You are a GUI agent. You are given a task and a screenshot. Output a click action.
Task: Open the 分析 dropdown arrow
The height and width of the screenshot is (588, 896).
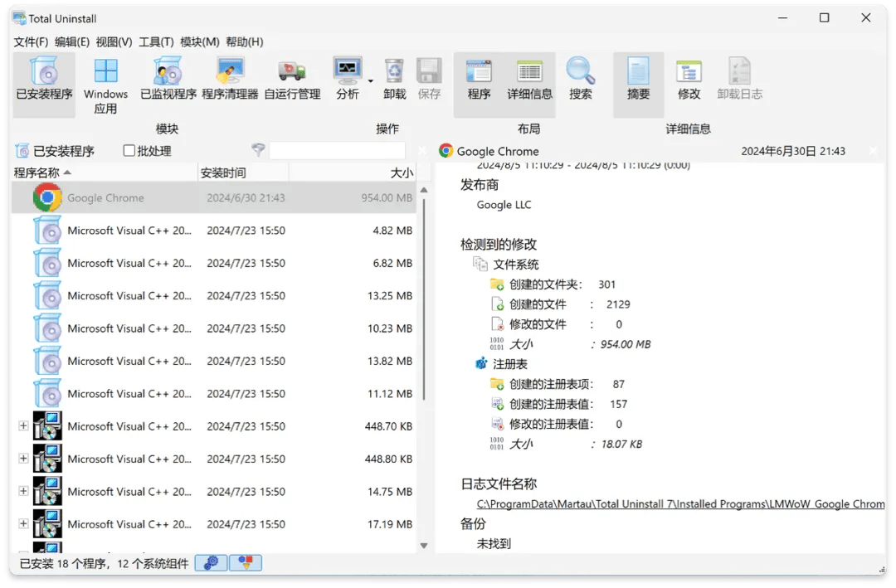coord(371,81)
